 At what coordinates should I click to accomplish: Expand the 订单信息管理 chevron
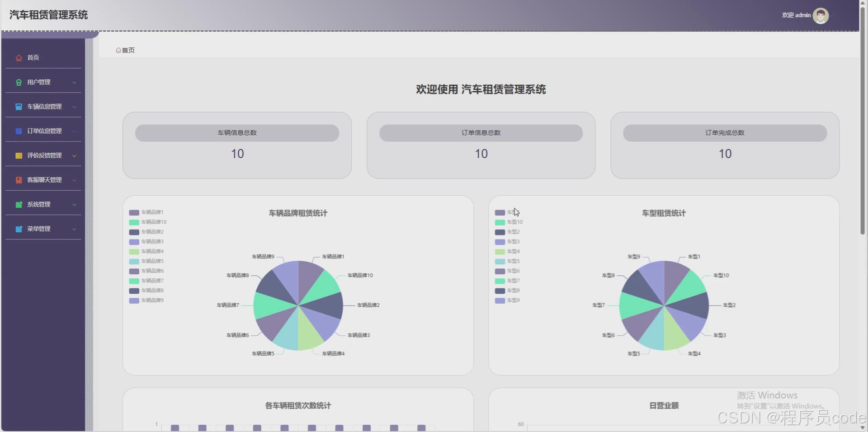[x=74, y=131]
